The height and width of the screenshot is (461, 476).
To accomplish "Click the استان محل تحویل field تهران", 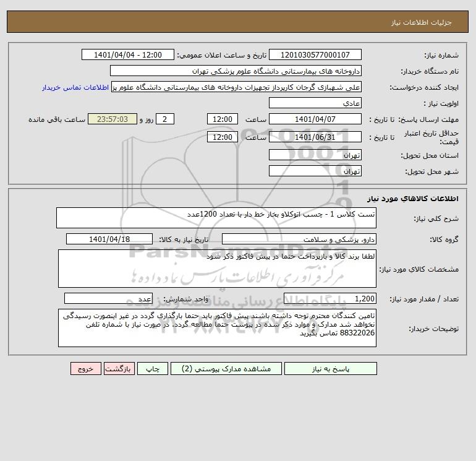I will point(315,155).
